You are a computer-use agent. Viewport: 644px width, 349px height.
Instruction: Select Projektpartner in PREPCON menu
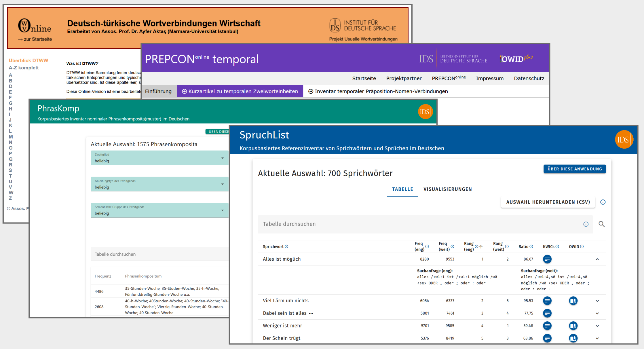point(404,78)
